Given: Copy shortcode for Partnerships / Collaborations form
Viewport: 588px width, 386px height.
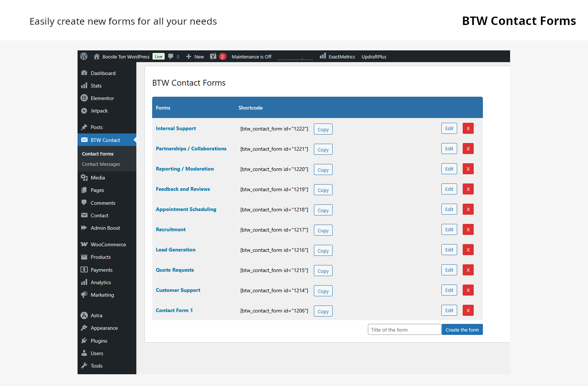Looking at the screenshot, I should [x=323, y=149].
